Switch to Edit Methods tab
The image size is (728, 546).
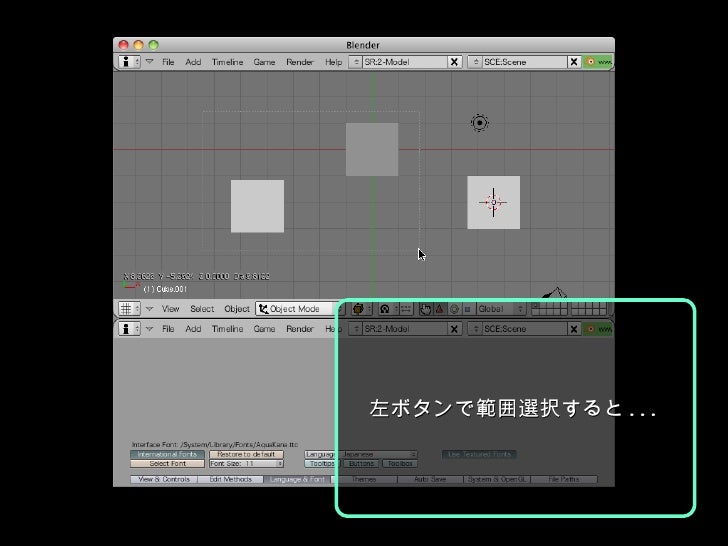pyautogui.click(x=231, y=479)
